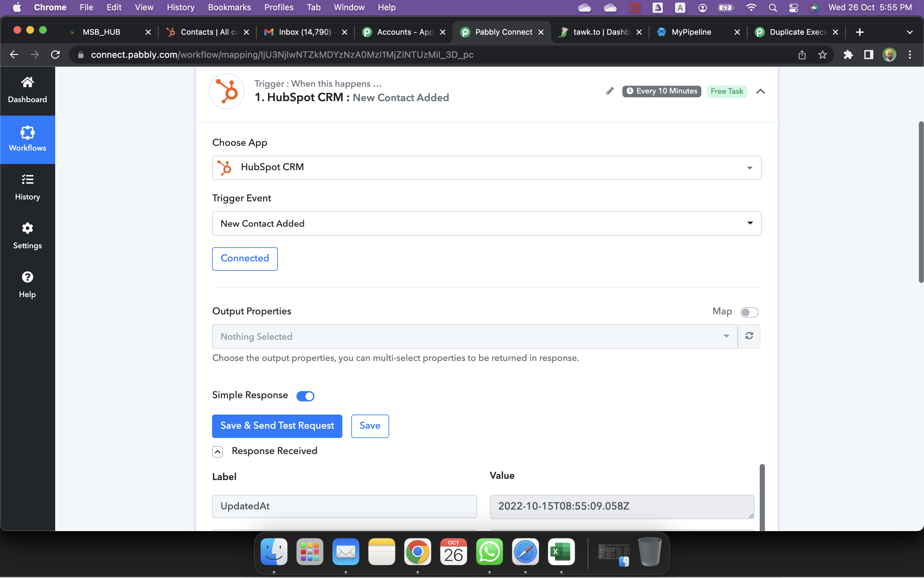Open Notes from the Dock

point(381,552)
